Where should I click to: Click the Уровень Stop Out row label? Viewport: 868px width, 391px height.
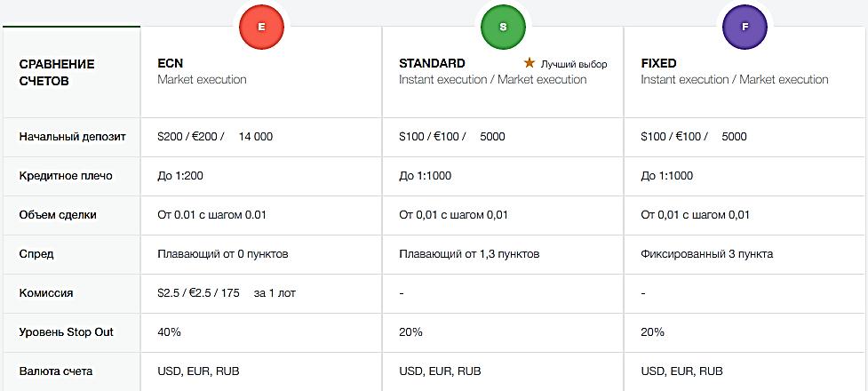tap(67, 332)
